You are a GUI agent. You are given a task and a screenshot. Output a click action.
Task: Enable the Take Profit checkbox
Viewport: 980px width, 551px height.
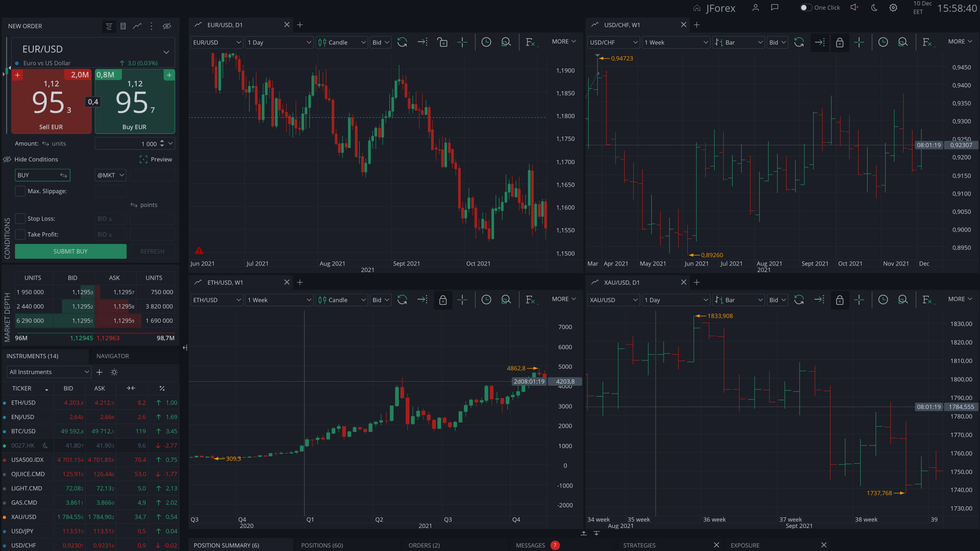click(20, 234)
